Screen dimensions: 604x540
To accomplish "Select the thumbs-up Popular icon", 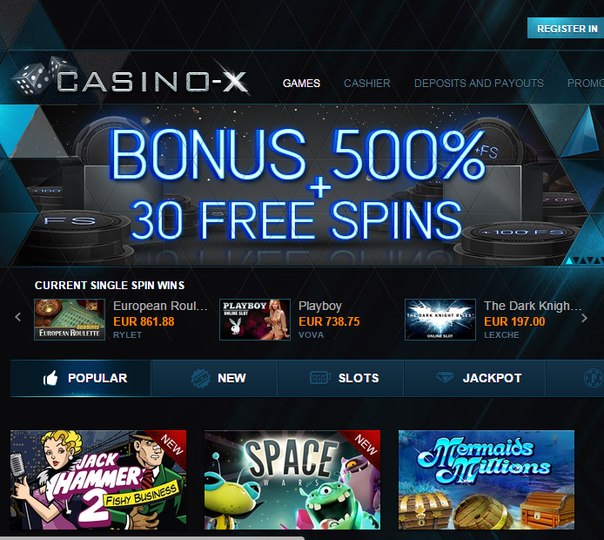I will click(x=50, y=378).
